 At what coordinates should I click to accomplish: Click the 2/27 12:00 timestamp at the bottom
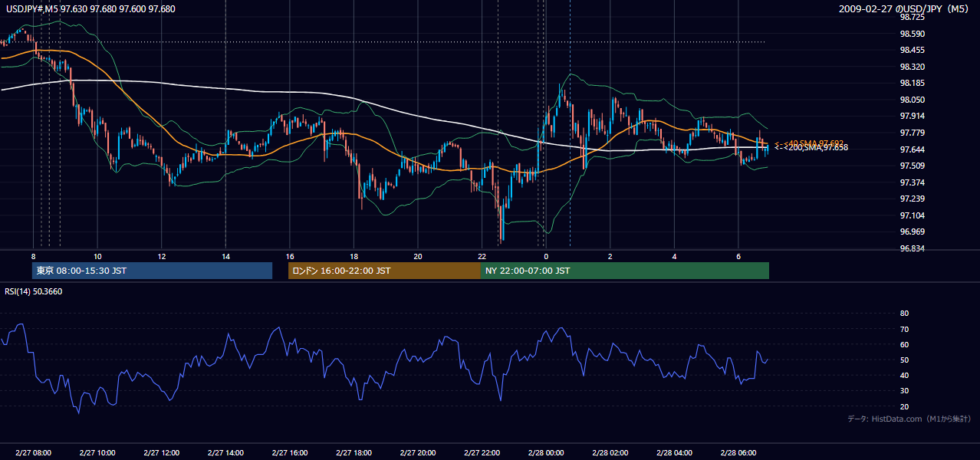pyautogui.click(x=161, y=453)
